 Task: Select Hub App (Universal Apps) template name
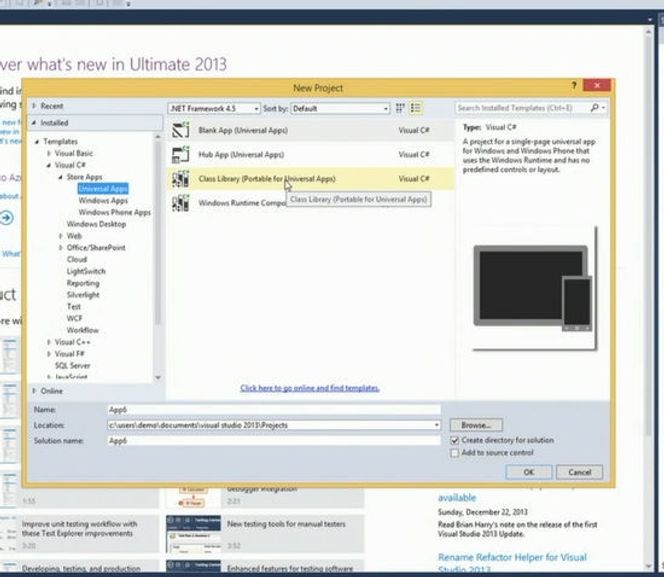[x=241, y=155]
